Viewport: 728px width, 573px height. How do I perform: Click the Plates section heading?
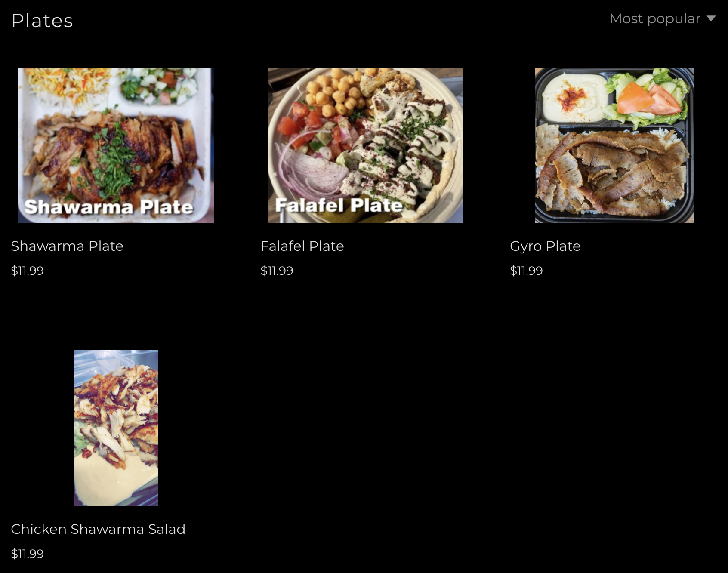[x=42, y=21]
